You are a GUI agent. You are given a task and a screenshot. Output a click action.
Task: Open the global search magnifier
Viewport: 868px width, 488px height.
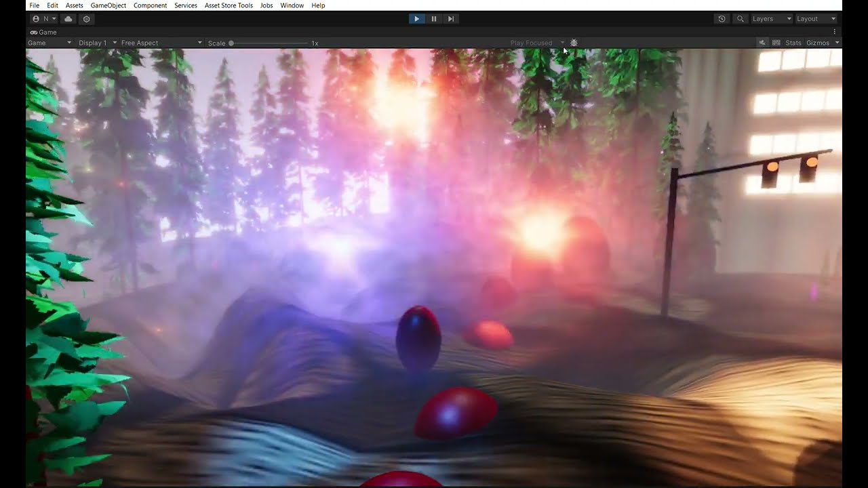pos(741,19)
